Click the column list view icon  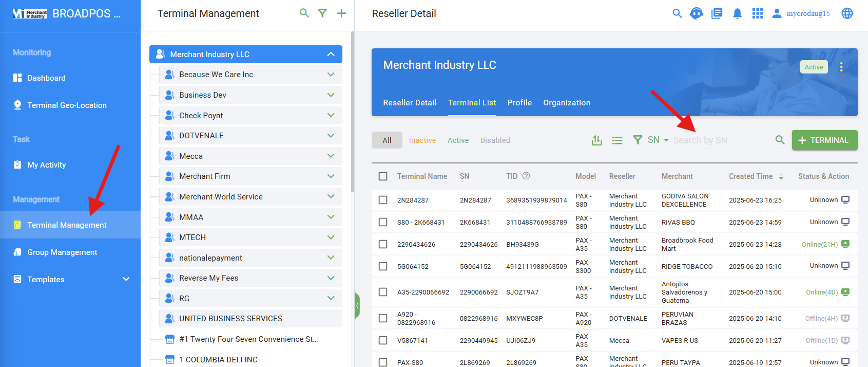pyautogui.click(x=617, y=140)
